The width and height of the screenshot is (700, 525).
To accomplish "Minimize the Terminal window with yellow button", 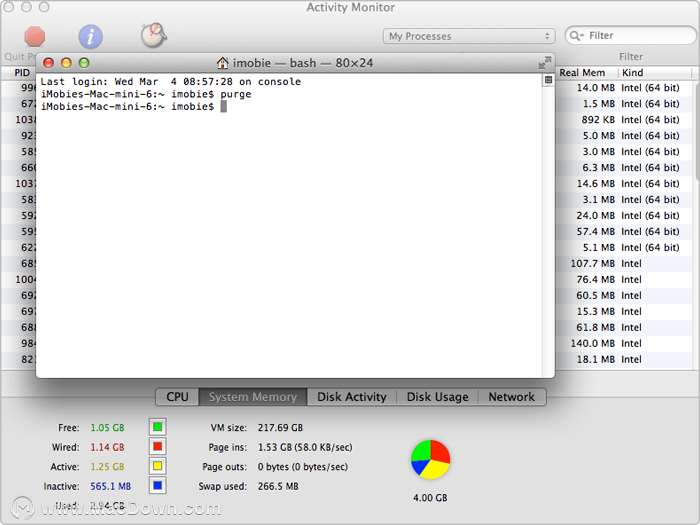I will pyautogui.click(x=66, y=63).
